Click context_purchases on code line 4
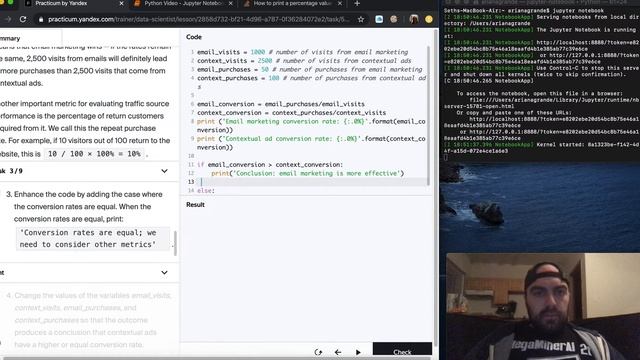 (227, 78)
